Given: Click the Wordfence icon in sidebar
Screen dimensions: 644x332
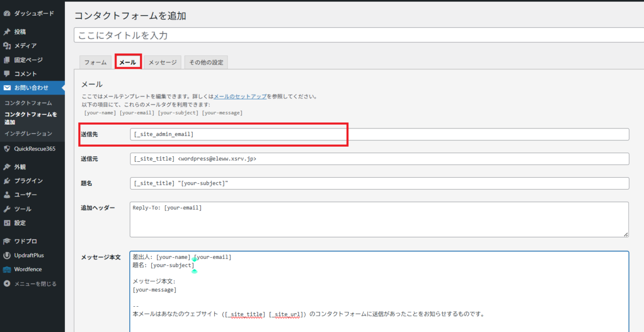Looking at the screenshot, I should (x=7, y=269).
